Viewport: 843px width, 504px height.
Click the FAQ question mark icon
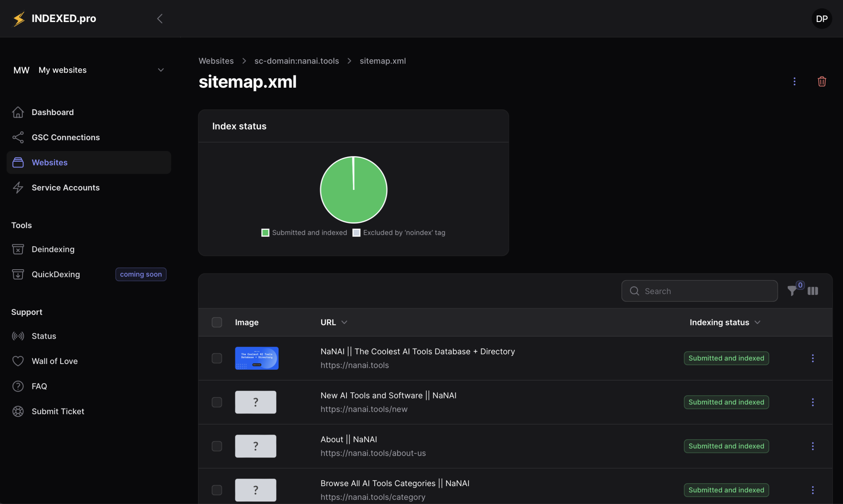(18, 386)
